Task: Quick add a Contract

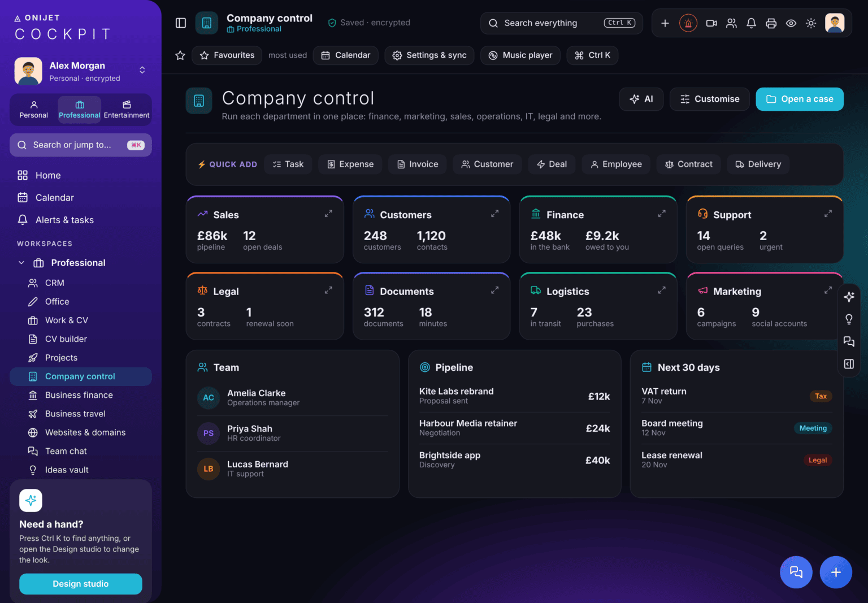Action: pos(689,164)
